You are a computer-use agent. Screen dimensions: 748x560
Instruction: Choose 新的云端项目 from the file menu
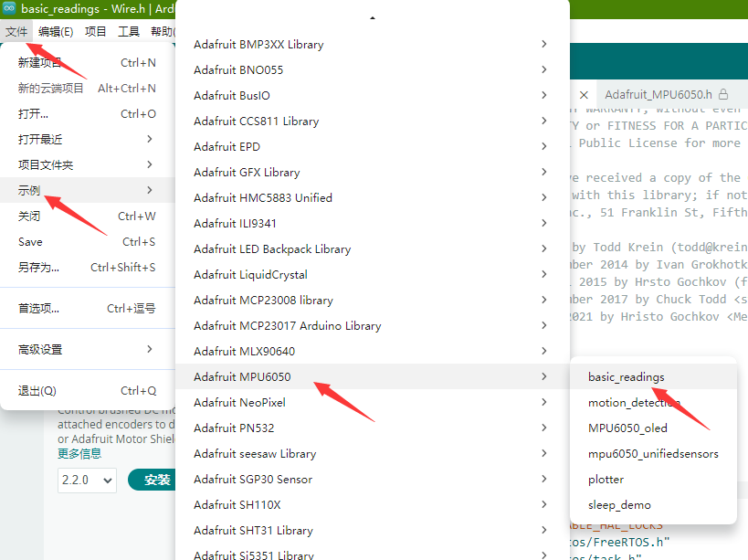tap(88, 89)
